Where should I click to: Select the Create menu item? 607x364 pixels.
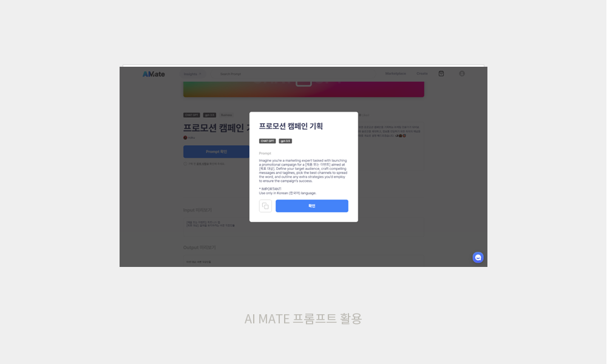[x=422, y=73]
